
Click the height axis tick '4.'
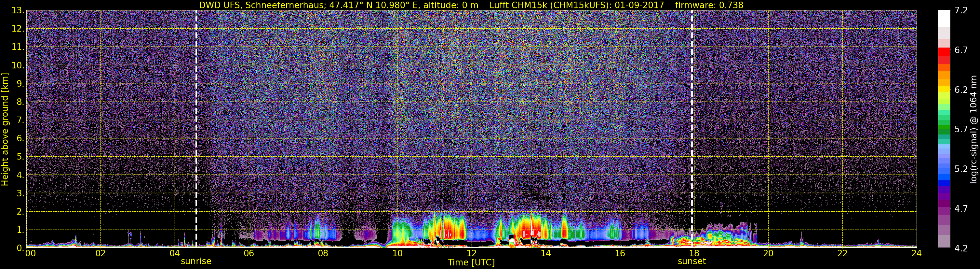pyautogui.click(x=20, y=175)
